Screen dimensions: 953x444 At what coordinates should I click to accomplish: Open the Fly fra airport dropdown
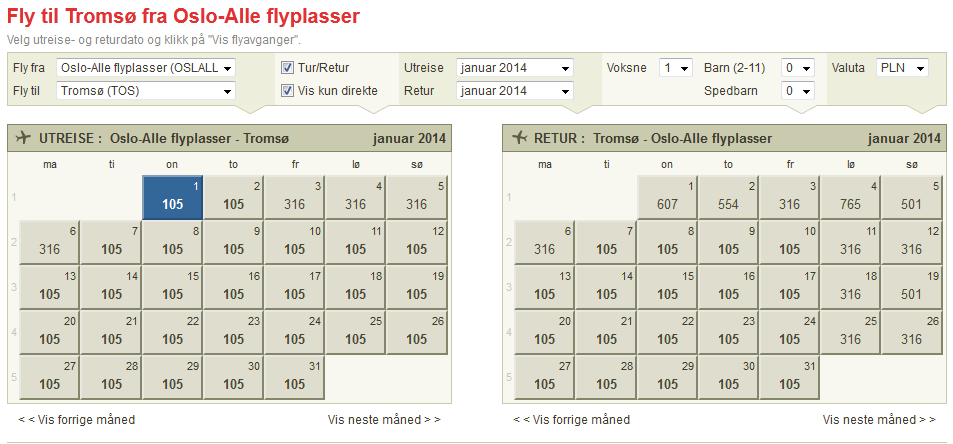coord(145,68)
